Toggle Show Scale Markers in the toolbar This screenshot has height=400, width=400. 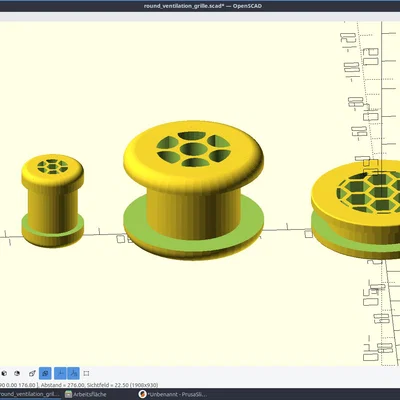pos(73,373)
